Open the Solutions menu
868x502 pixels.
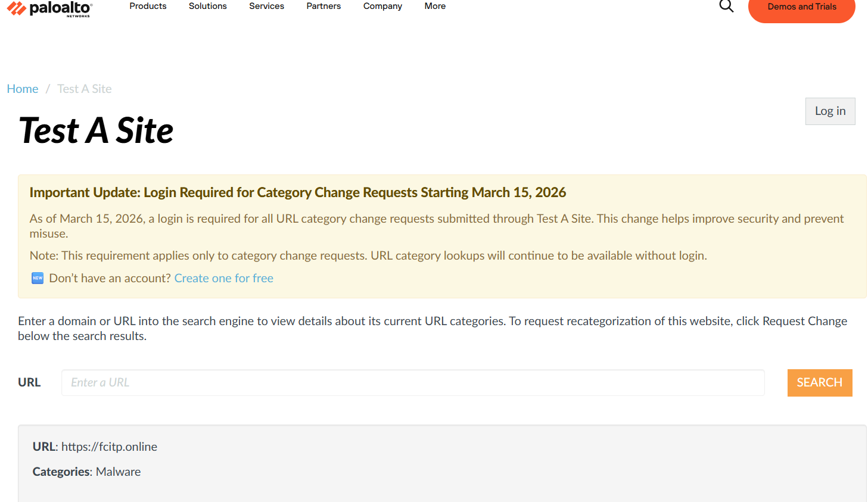207,6
